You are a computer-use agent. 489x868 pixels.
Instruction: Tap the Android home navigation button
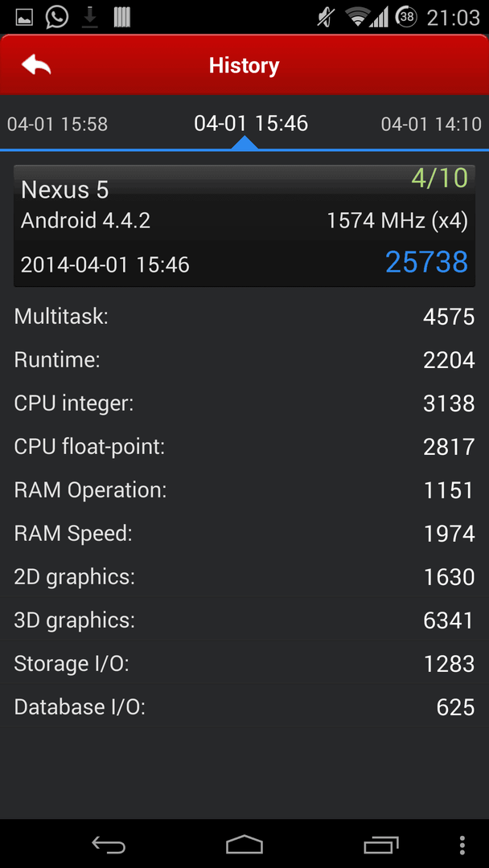pyautogui.click(x=244, y=845)
